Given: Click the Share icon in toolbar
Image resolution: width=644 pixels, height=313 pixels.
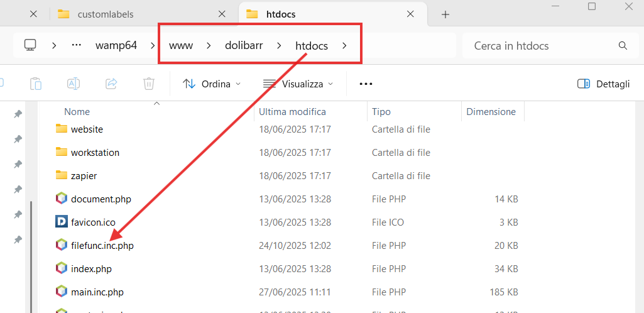Looking at the screenshot, I should point(111,84).
